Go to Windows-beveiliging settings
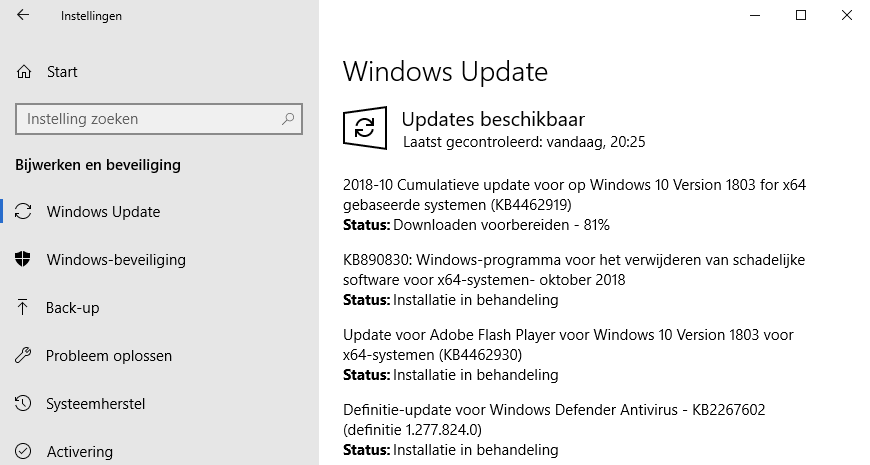The image size is (870, 465). [x=116, y=260]
